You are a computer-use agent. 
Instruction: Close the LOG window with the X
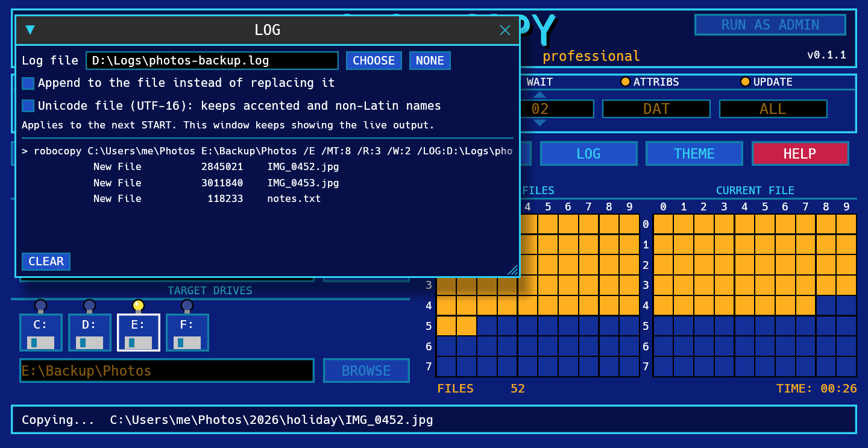click(x=505, y=30)
